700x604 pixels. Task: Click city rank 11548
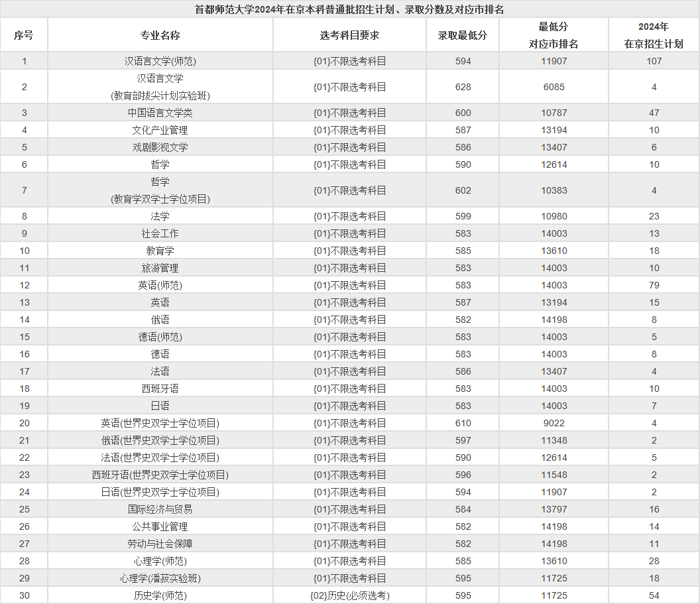coord(554,475)
